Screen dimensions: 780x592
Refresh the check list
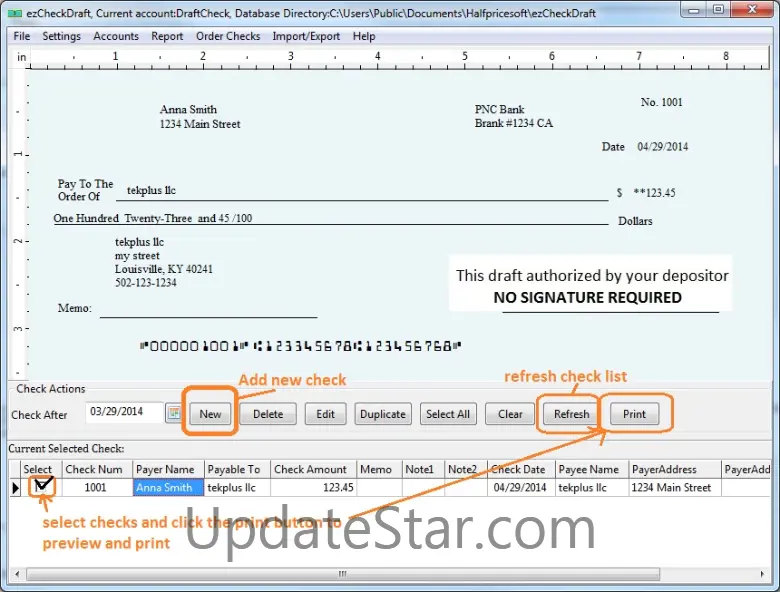point(571,414)
